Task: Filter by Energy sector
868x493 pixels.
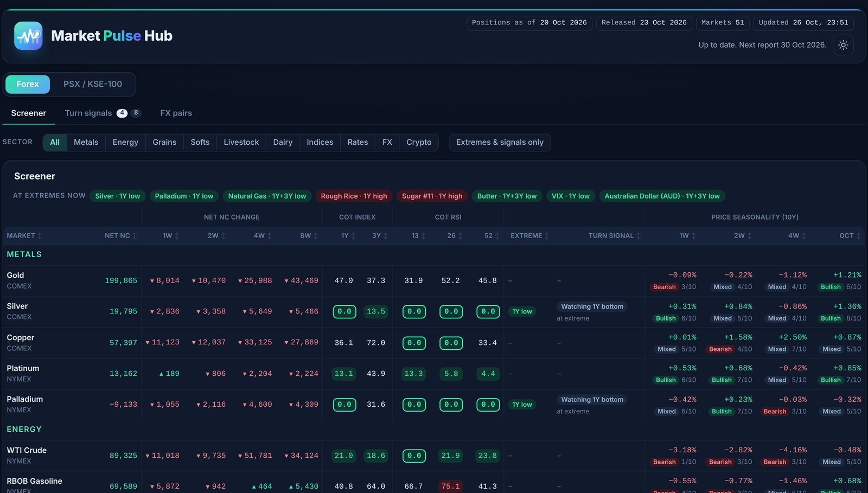Action: (x=125, y=143)
